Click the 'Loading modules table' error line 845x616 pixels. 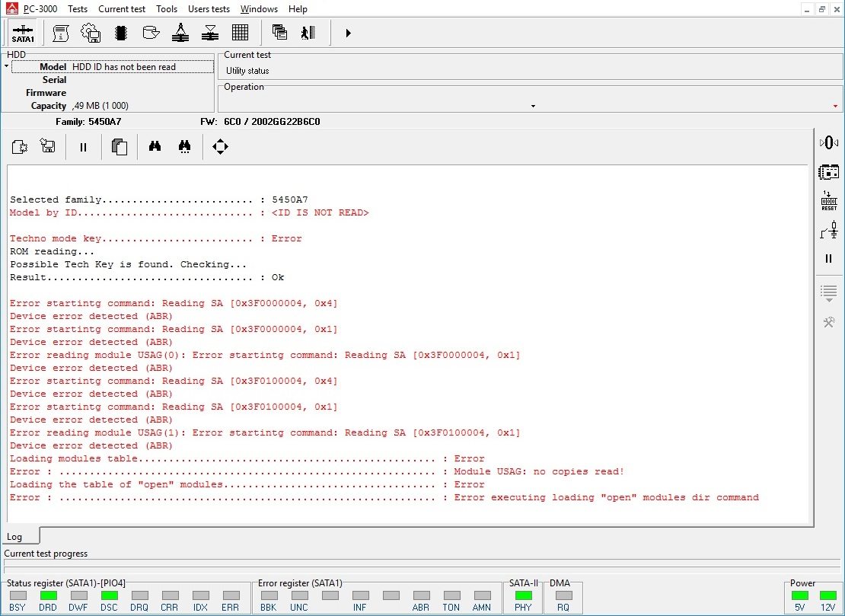(x=247, y=458)
